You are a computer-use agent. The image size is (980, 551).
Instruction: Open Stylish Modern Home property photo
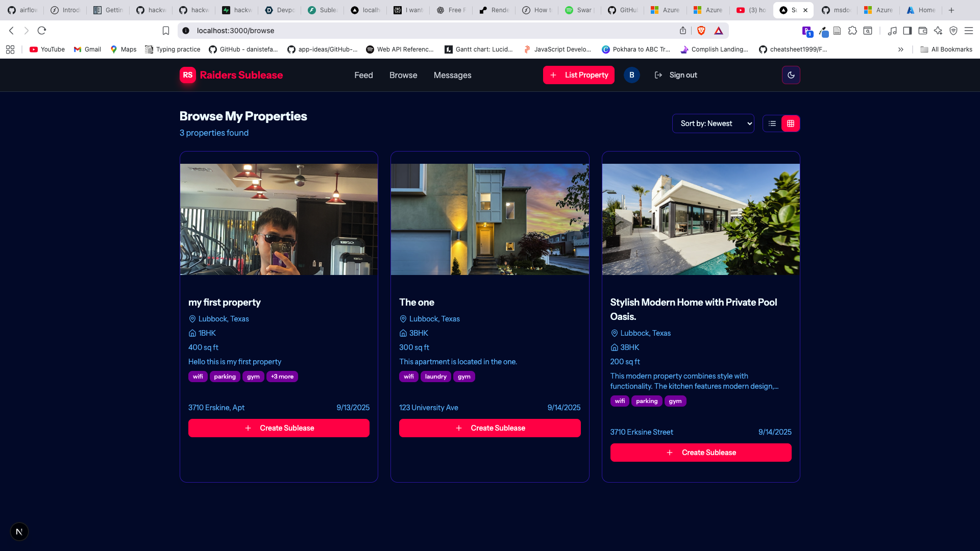(x=700, y=219)
